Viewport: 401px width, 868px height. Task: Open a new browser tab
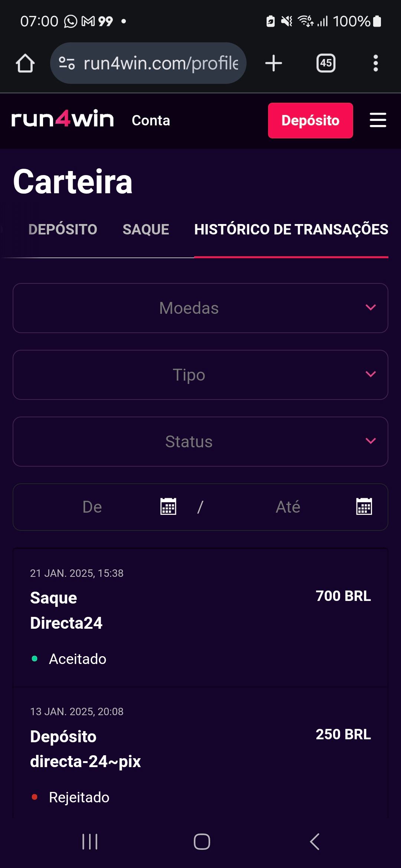(x=274, y=63)
